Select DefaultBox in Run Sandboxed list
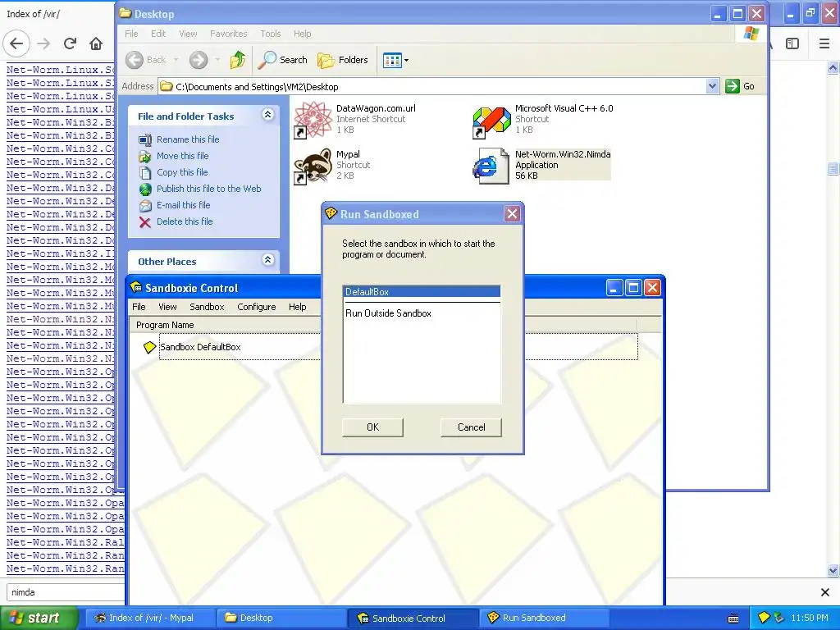Viewport: 840px width, 630px height. (x=422, y=292)
